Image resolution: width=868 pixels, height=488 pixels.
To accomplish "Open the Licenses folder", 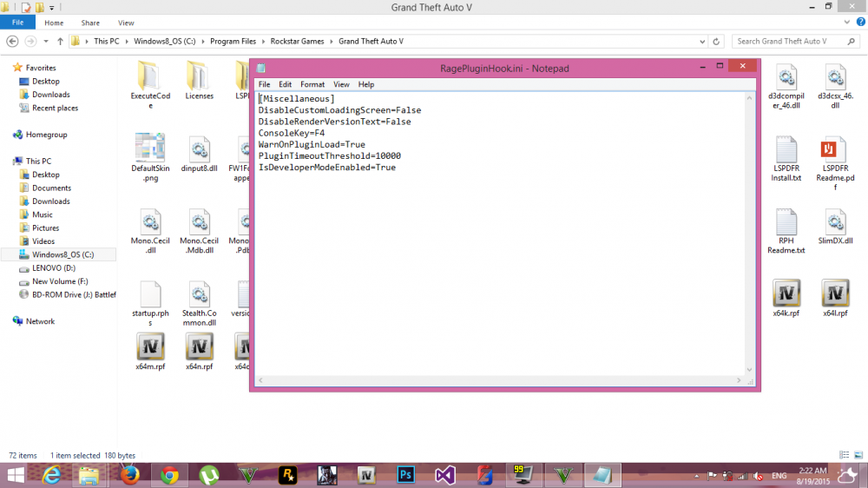I will [x=199, y=81].
